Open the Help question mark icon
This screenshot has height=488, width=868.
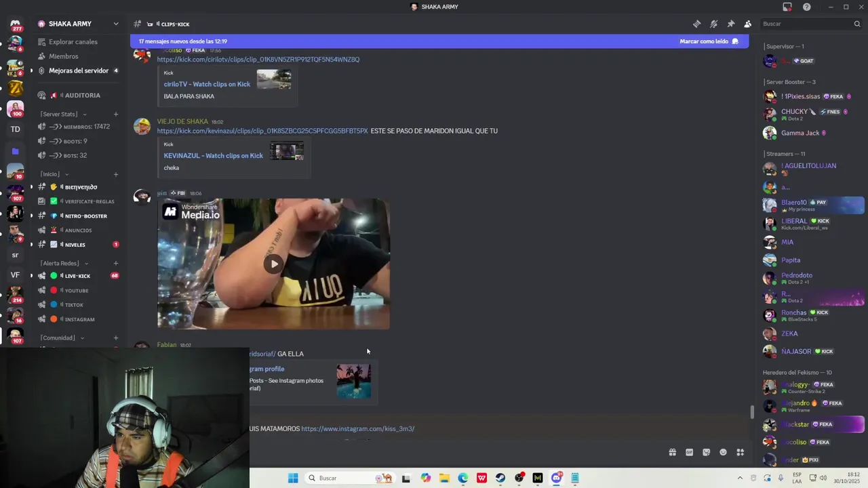806,7
